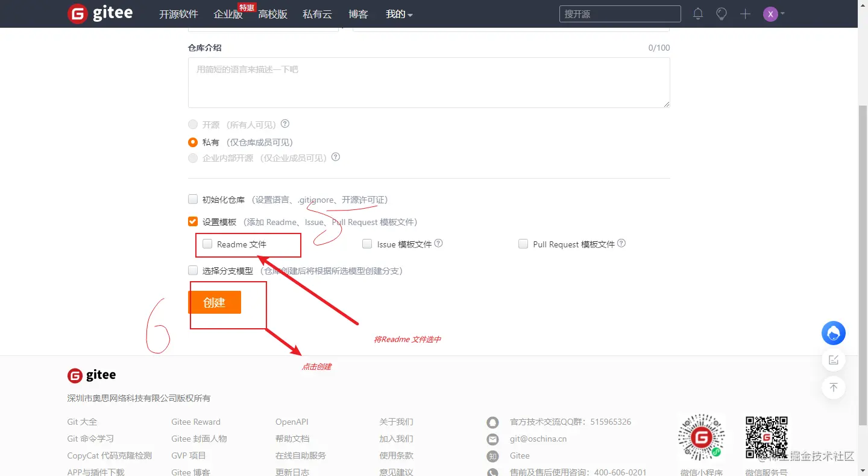Click the email envelope icon in footer

tap(493, 439)
